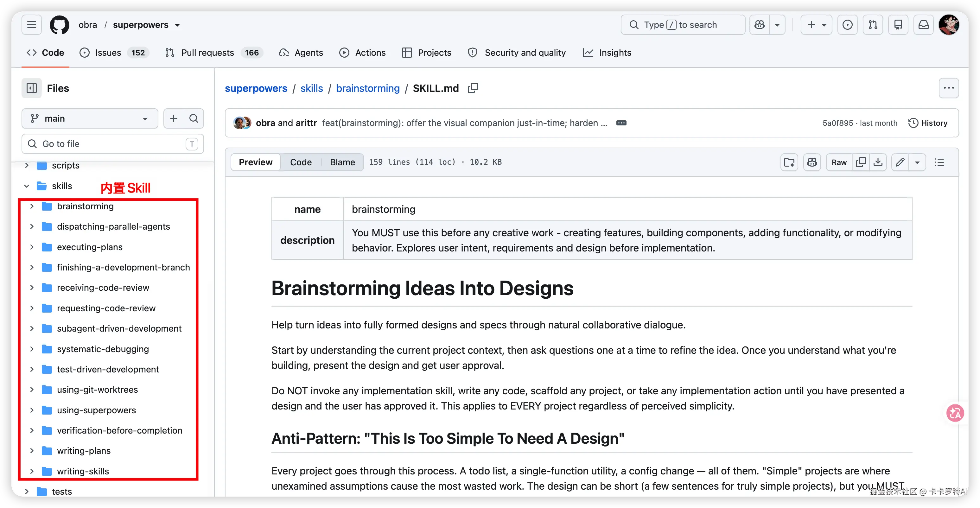This screenshot has width=980, height=508.
Task: Open file in workspace folder icon
Action: click(789, 162)
